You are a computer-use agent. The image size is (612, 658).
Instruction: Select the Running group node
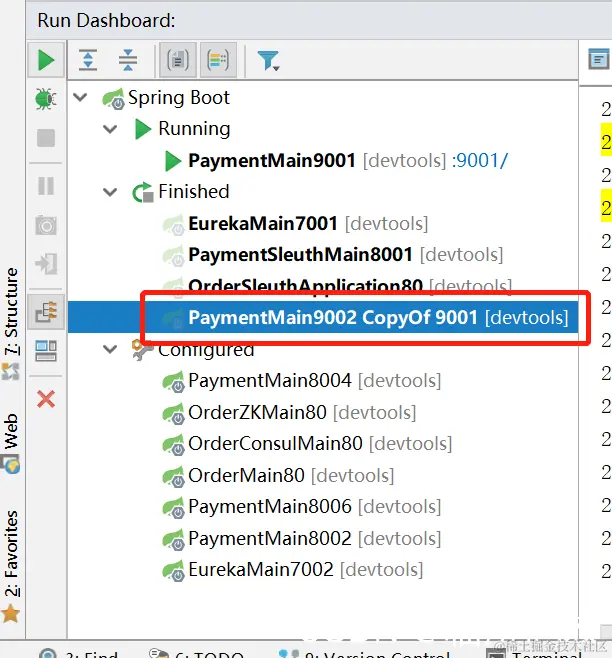click(x=194, y=129)
